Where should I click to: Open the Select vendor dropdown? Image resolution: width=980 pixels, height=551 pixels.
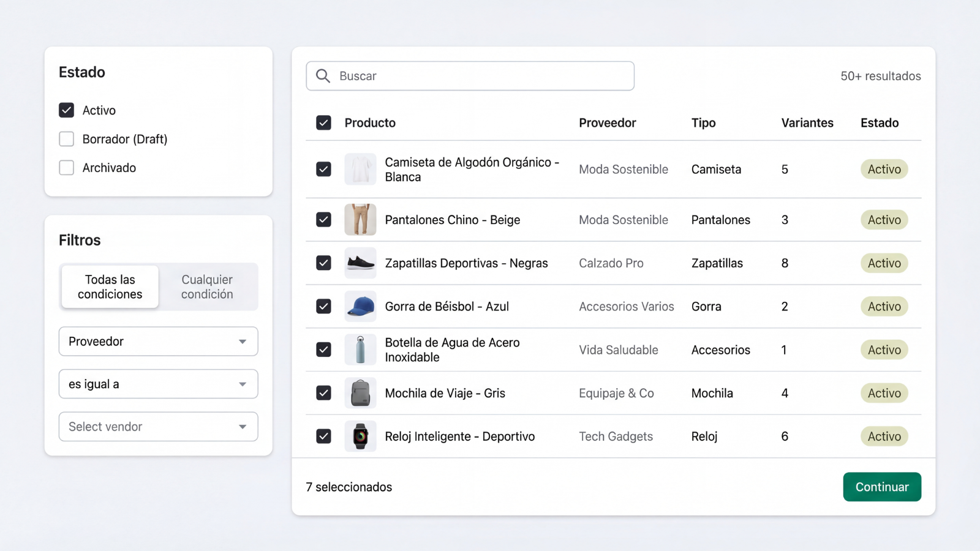click(158, 427)
